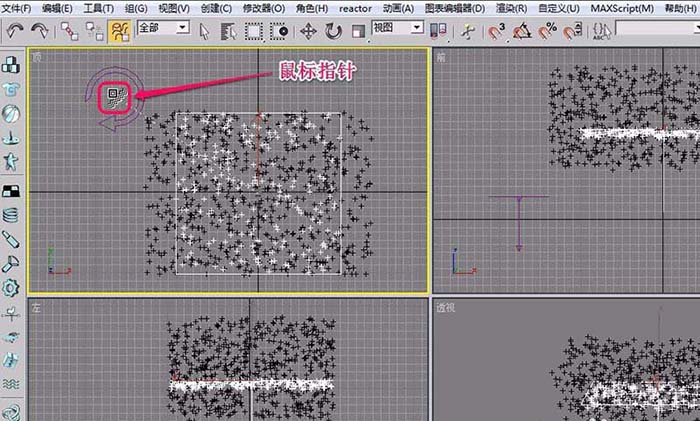Toggle the Window/Crossing selection mode
Screen dimensions: 700x421
point(279,32)
